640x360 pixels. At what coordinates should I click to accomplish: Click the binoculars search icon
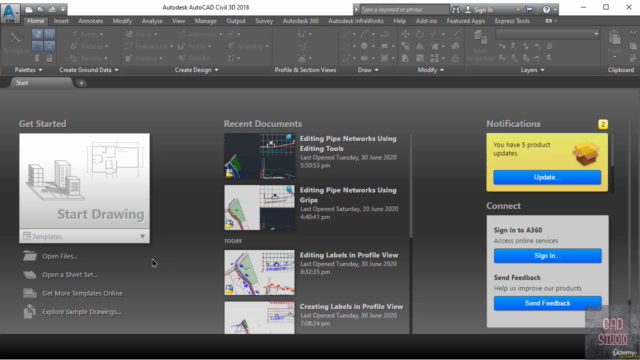point(456,9)
